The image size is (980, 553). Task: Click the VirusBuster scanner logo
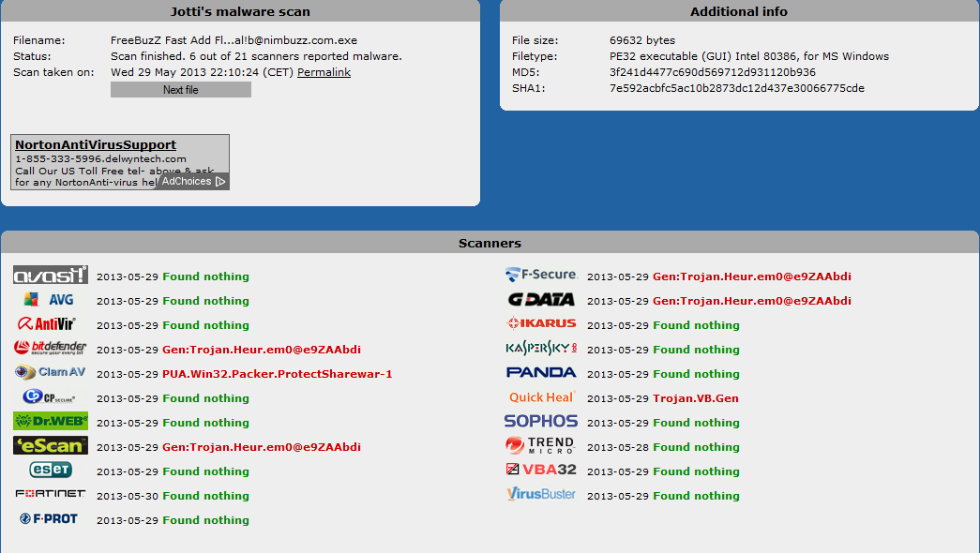pos(541,494)
